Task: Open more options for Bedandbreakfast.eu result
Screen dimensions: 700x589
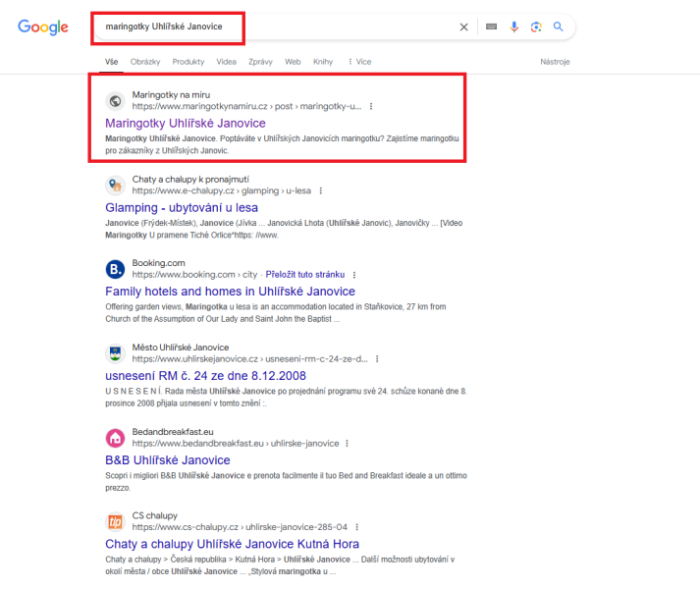Action: [x=347, y=444]
